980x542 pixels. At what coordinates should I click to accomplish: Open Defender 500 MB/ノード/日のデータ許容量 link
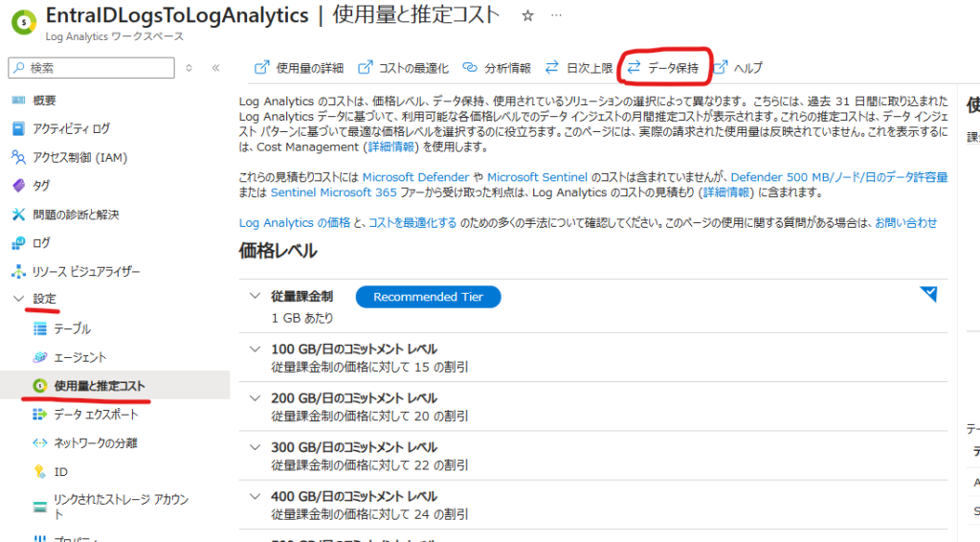(839, 177)
